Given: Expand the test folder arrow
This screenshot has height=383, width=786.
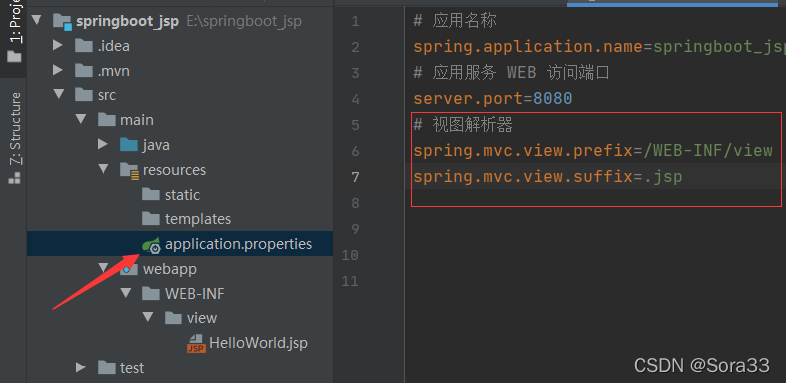Looking at the screenshot, I should (80, 367).
